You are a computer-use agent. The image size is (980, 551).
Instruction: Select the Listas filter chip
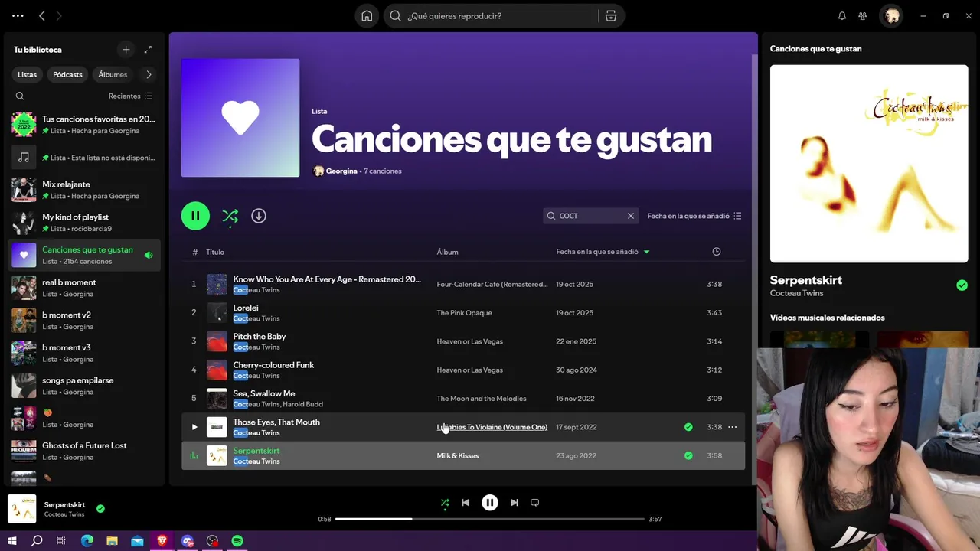(x=27, y=74)
